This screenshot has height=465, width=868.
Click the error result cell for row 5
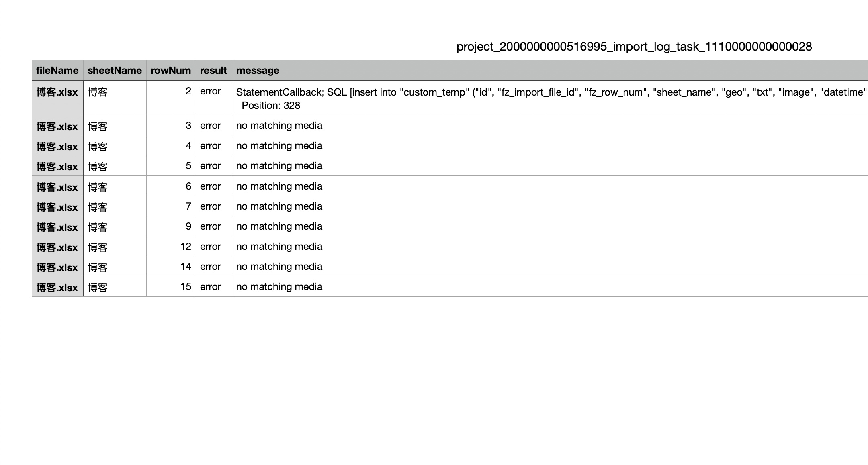pos(213,165)
